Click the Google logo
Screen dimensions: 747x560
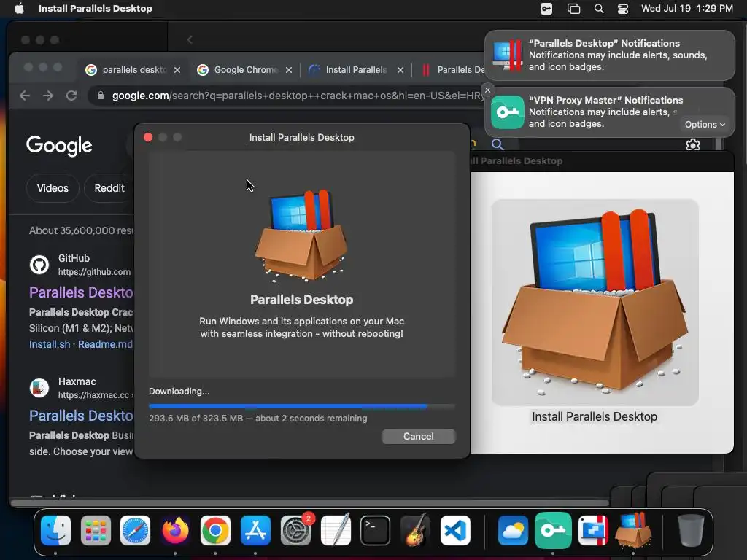[59, 145]
